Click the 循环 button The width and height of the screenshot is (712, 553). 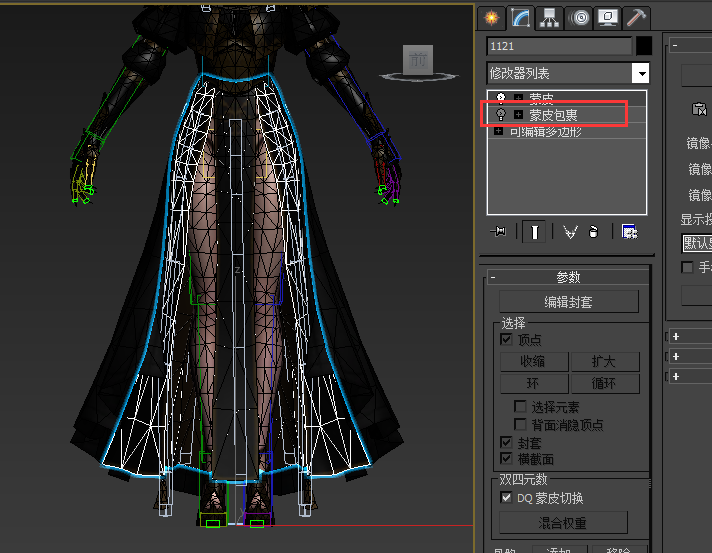click(x=605, y=384)
